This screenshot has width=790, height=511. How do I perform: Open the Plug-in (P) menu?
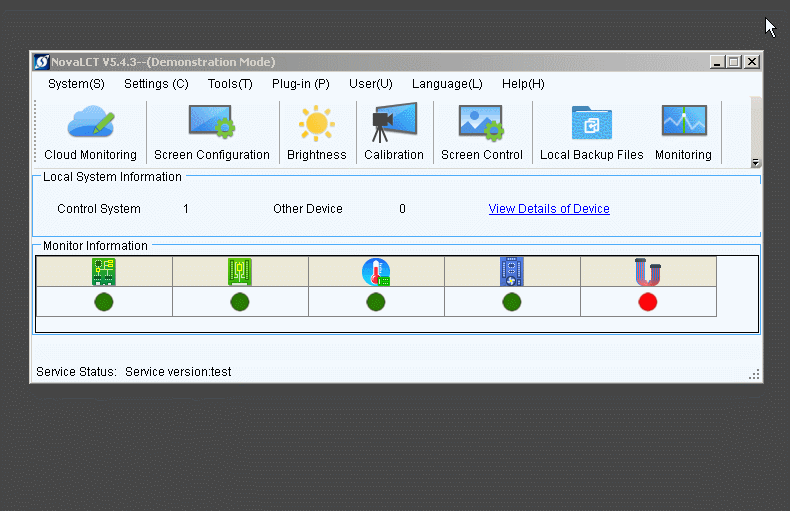coord(300,84)
